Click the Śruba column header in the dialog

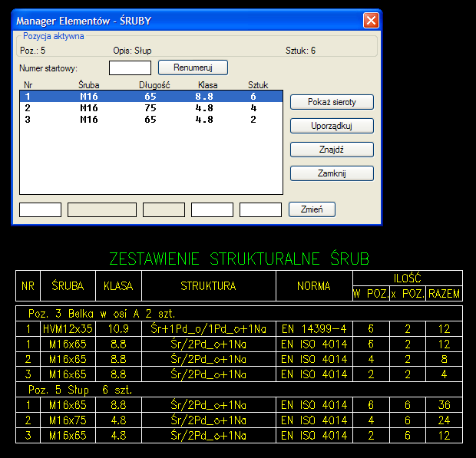click(88, 85)
